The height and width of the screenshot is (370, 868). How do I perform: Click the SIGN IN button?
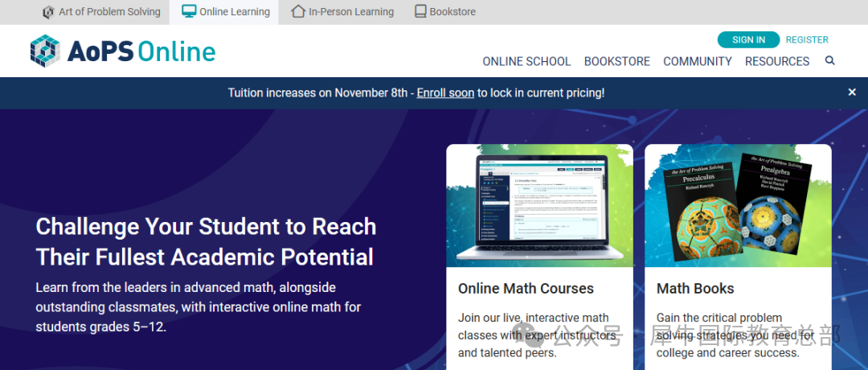click(x=748, y=40)
